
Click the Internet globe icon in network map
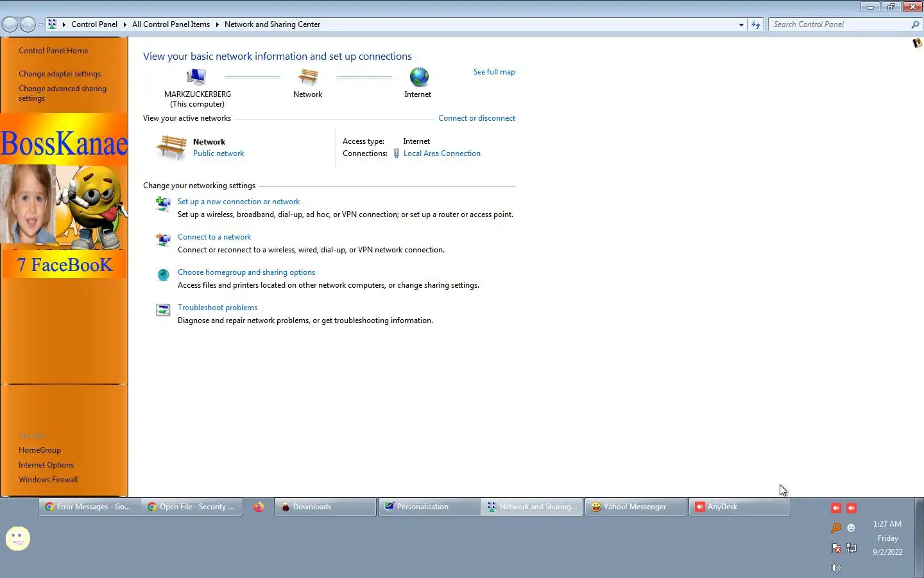click(x=419, y=77)
